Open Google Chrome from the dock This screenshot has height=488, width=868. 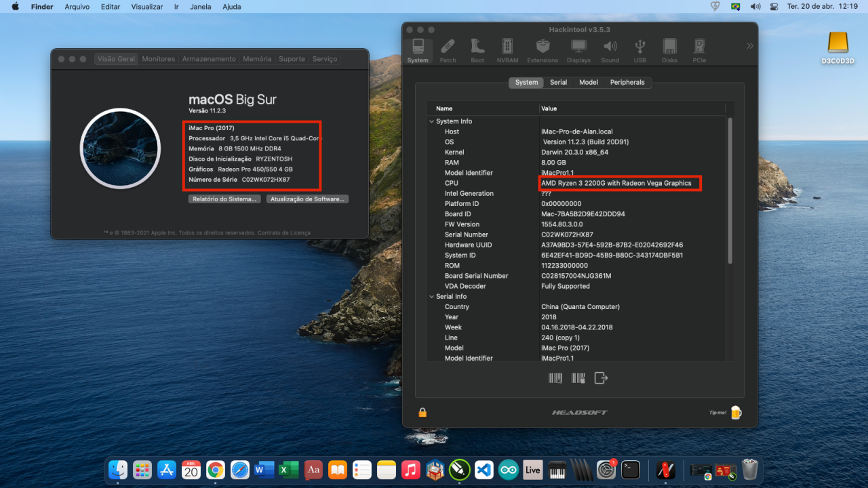click(216, 469)
